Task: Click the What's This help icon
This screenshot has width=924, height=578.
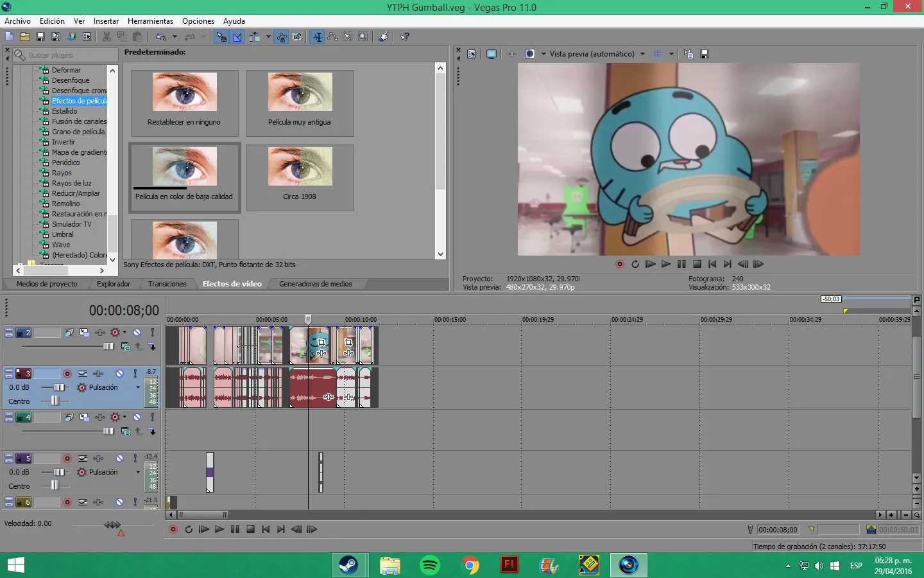Action: [x=405, y=37]
